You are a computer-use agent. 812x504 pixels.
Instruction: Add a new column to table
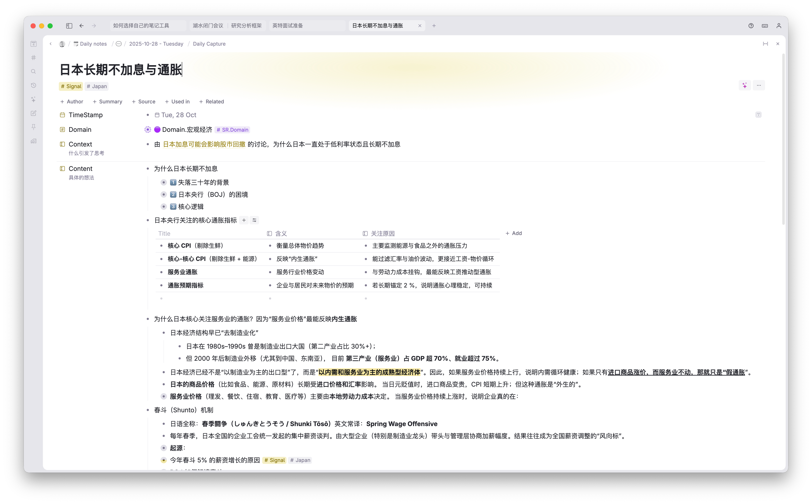(x=514, y=233)
